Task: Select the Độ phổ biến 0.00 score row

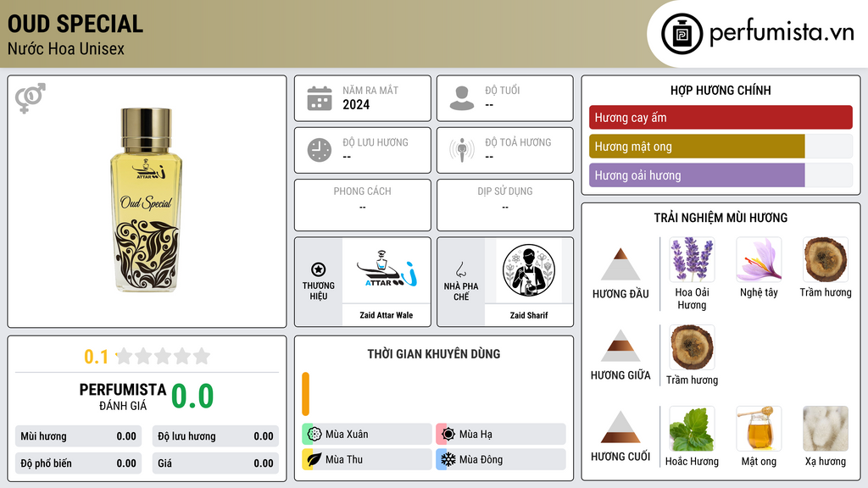Action: (x=78, y=463)
